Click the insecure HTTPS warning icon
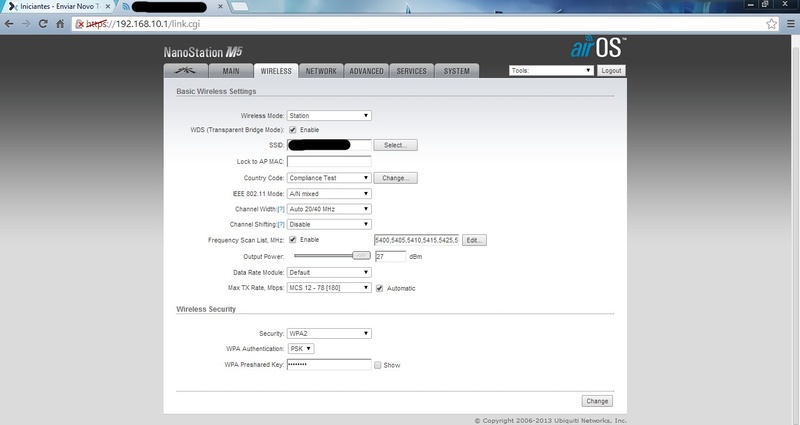Viewport: 800px width, 425px height. (79, 24)
